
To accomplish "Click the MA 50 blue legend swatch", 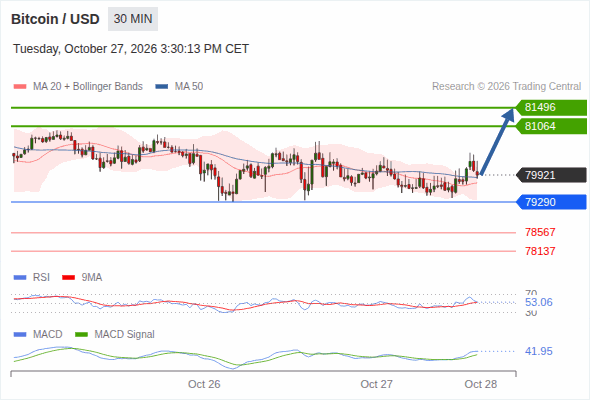I will (162, 87).
